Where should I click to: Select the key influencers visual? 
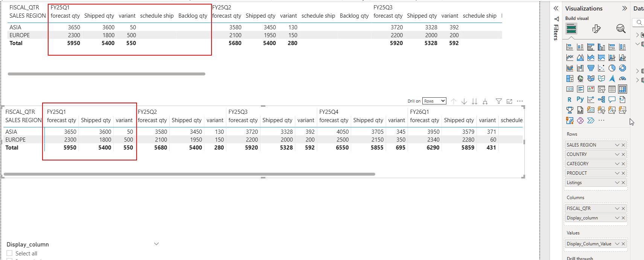[x=591, y=100]
